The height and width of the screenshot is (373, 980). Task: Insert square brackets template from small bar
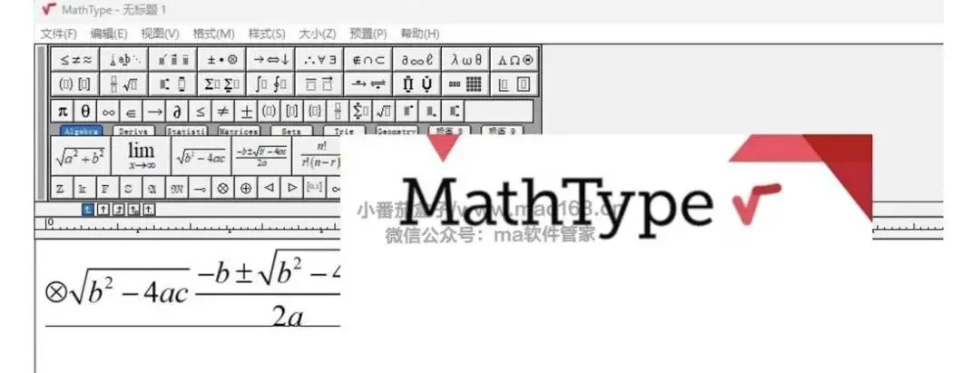(x=291, y=112)
